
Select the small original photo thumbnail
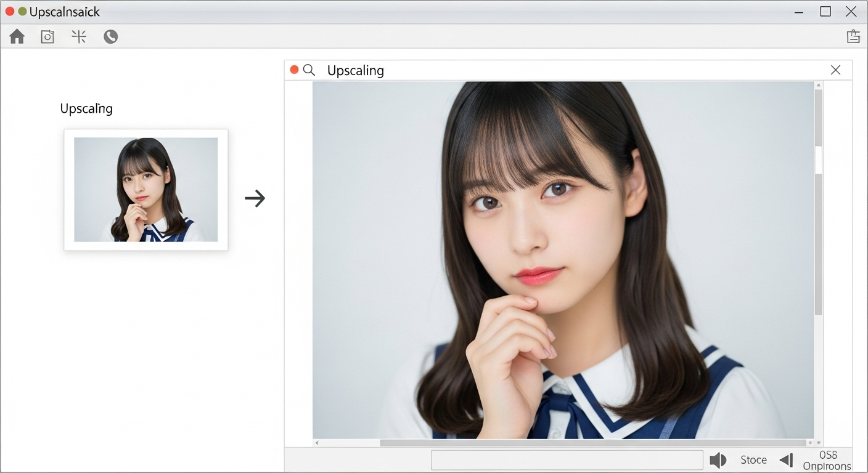(x=146, y=190)
